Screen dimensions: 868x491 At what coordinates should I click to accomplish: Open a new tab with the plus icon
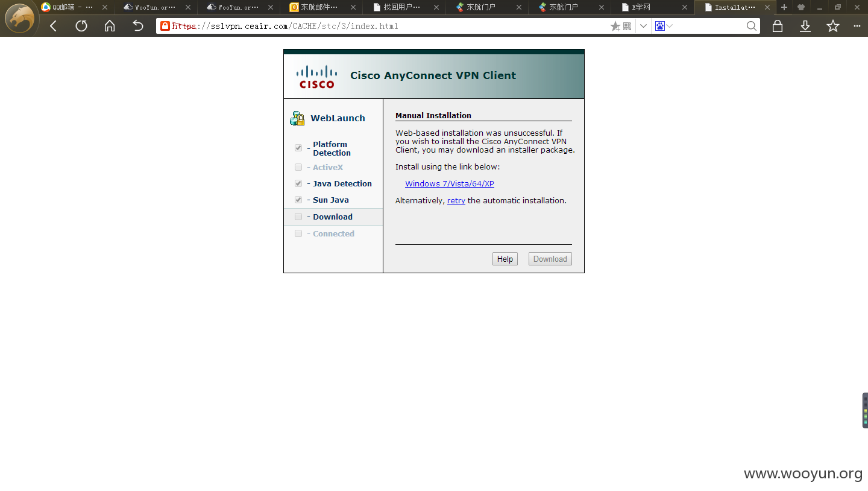point(784,7)
